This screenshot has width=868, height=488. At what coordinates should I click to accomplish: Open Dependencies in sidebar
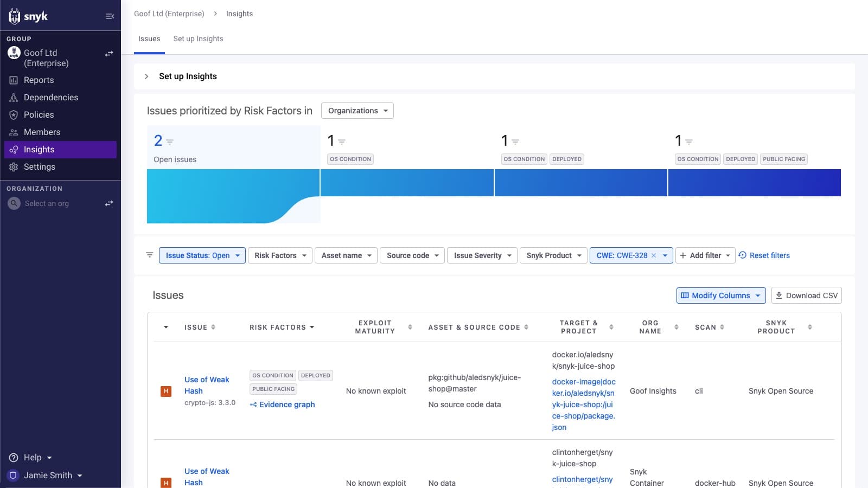(60, 98)
